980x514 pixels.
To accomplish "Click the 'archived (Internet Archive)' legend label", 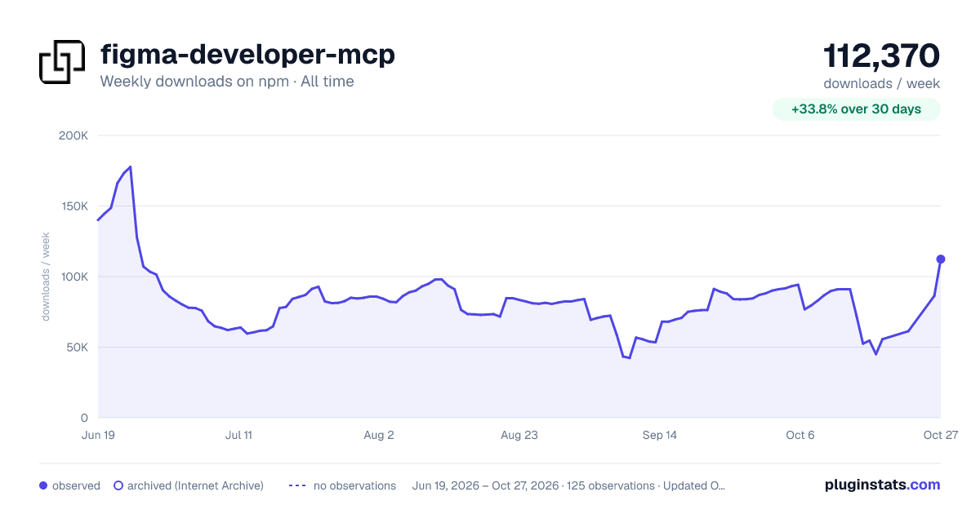I will point(195,485).
